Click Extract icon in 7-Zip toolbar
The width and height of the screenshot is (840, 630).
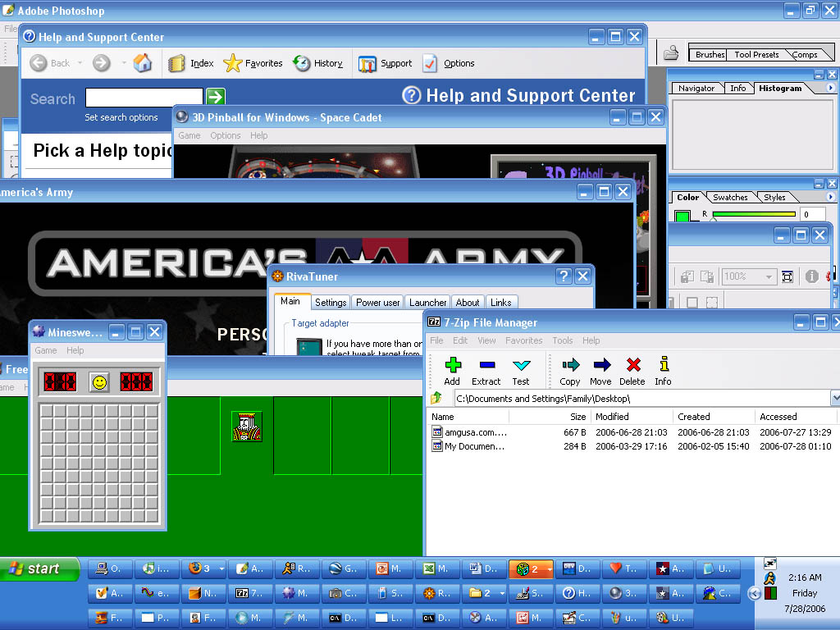[486, 372]
